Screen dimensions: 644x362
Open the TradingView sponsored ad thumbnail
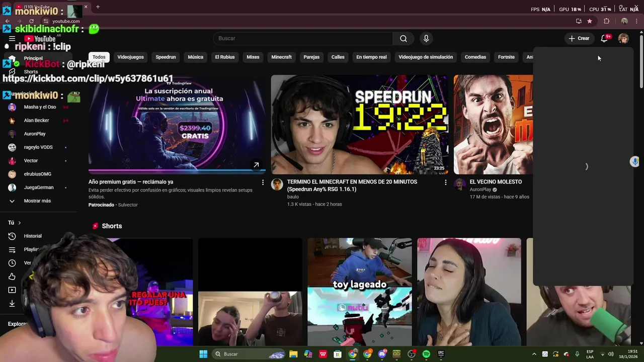[177, 125]
